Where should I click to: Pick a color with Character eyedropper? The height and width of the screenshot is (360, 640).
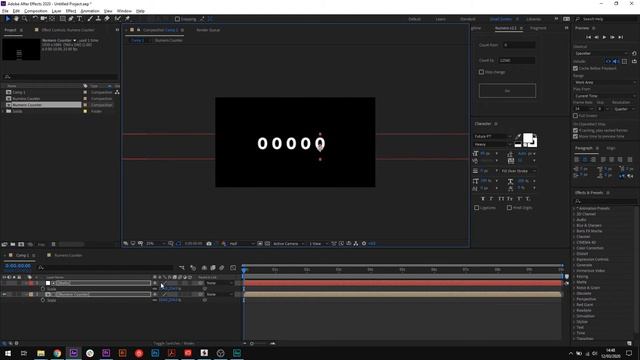(518, 137)
